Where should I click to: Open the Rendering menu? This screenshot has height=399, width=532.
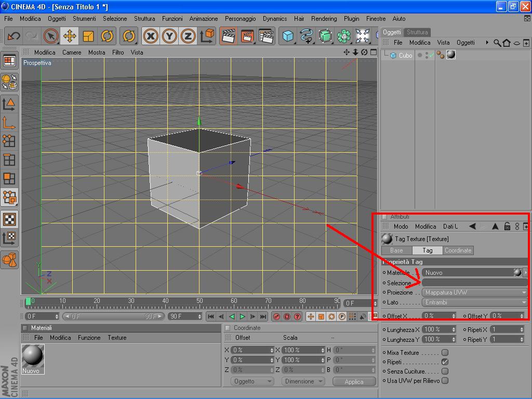coord(324,19)
